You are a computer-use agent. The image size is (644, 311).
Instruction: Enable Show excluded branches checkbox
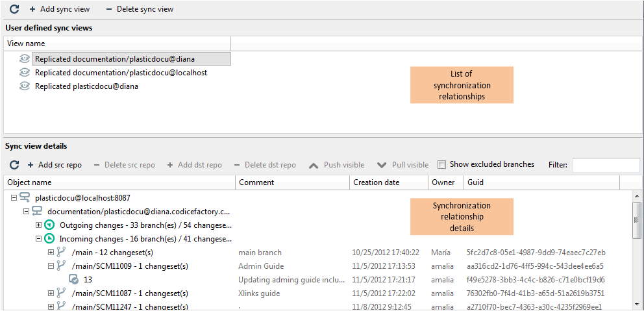[442, 165]
